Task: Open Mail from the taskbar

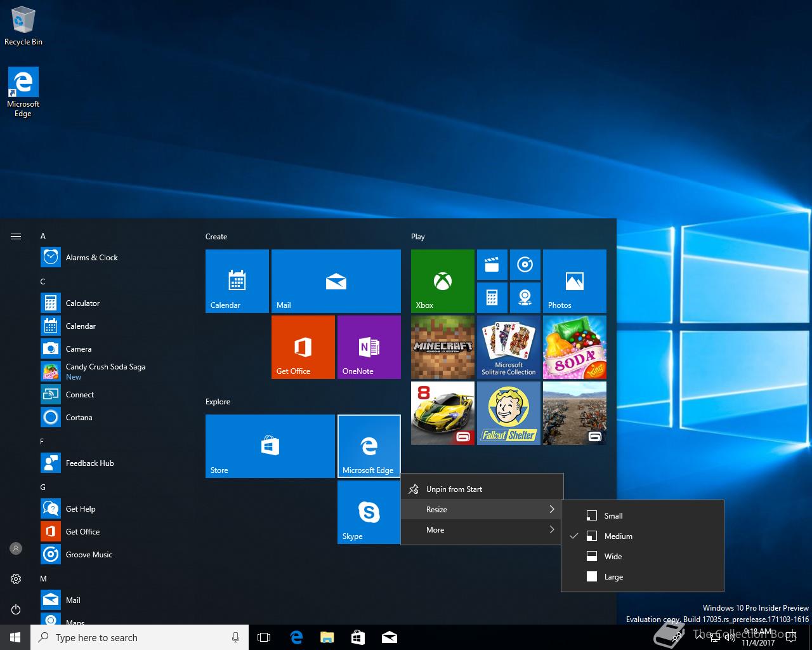Action: (390, 637)
